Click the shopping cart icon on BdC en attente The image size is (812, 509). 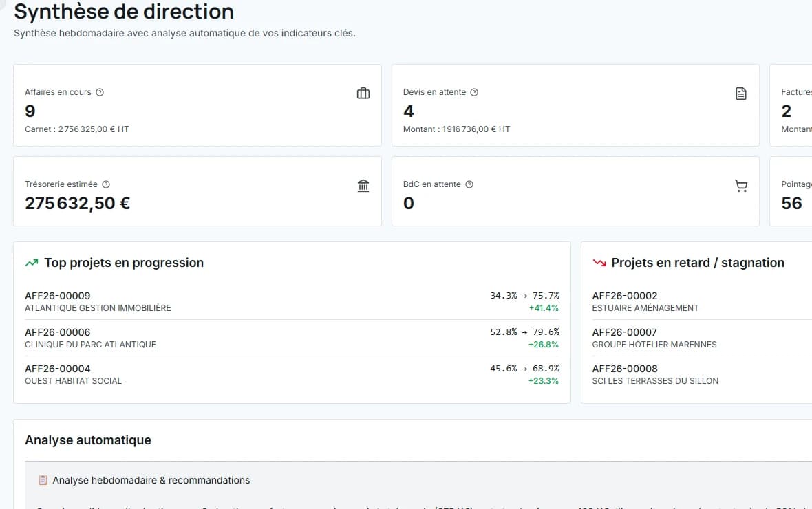tap(741, 186)
